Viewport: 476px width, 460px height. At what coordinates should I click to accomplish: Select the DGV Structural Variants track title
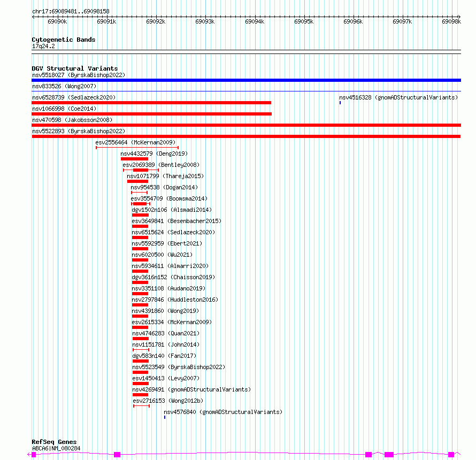click(x=75, y=68)
